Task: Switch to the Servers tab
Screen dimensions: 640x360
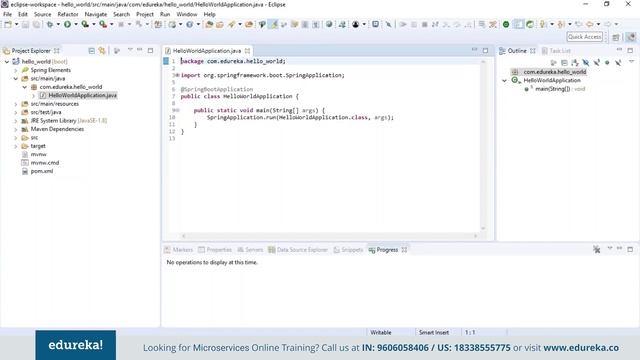Action: 250,250
